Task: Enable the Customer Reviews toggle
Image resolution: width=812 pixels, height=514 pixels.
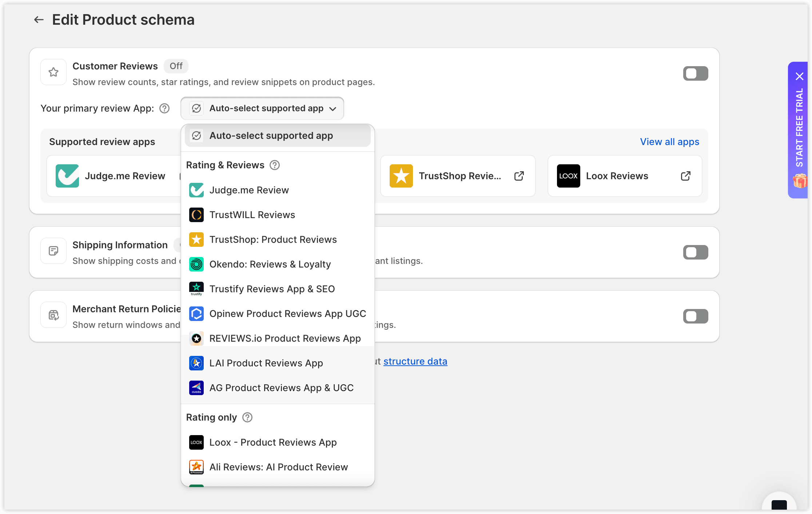Action: pos(696,73)
